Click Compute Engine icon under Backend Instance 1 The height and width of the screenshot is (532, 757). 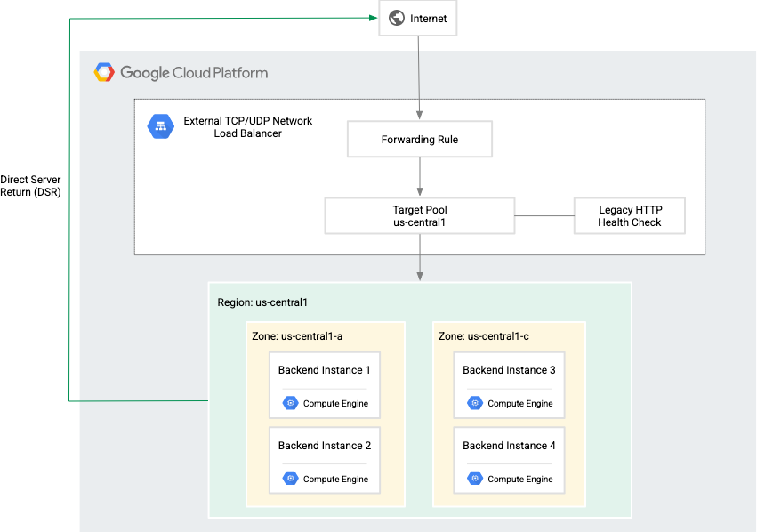(x=290, y=403)
